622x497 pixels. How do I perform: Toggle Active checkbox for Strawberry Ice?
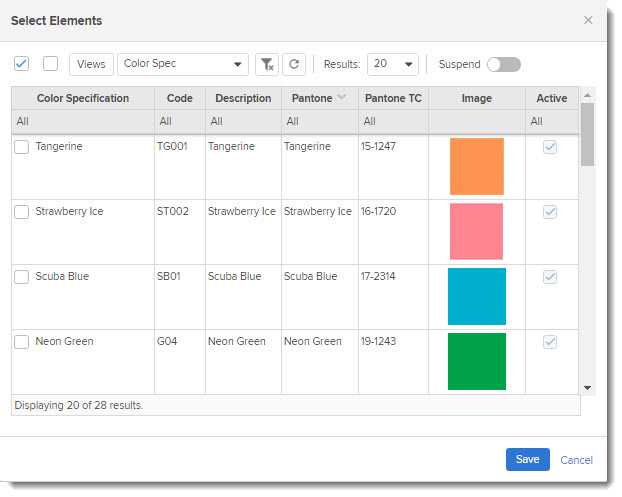pos(550,212)
